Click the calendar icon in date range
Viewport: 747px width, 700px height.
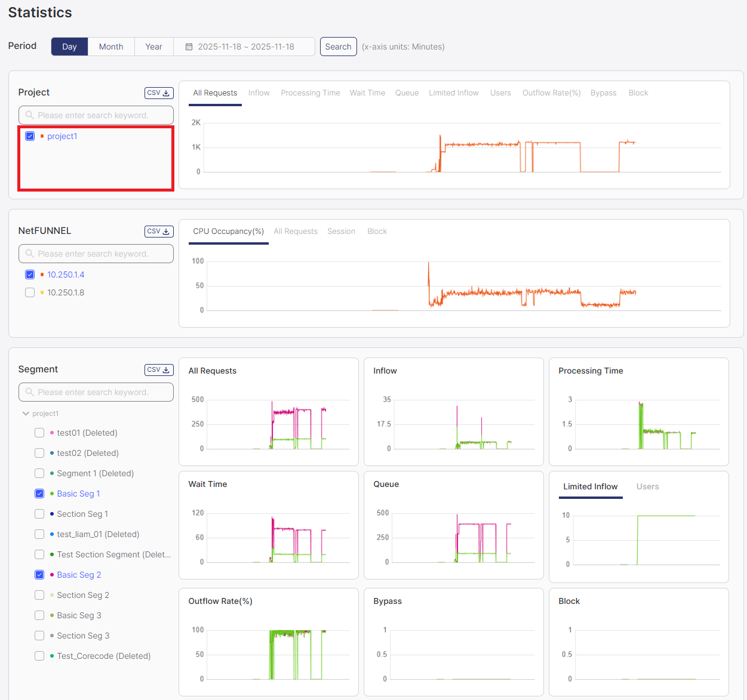click(189, 47)
